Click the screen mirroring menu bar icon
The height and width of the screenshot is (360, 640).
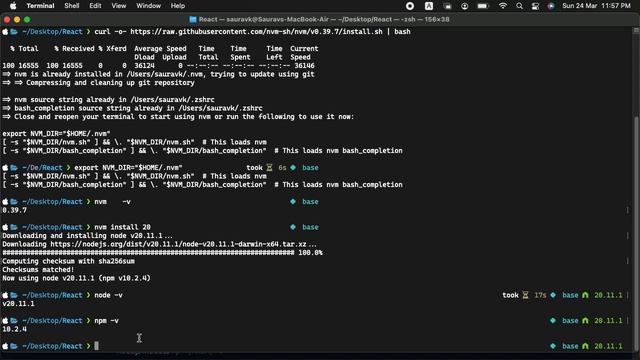tap(447, 6)
